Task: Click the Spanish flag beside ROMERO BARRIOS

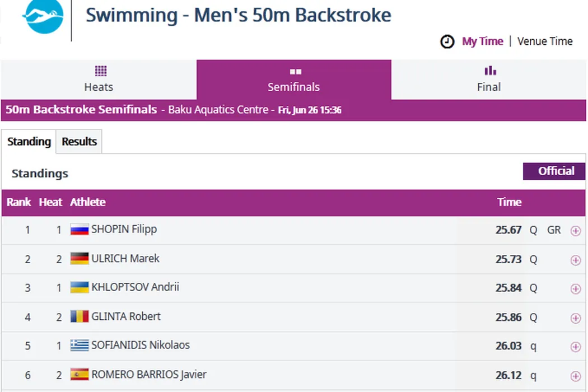Action: (80, 375)
